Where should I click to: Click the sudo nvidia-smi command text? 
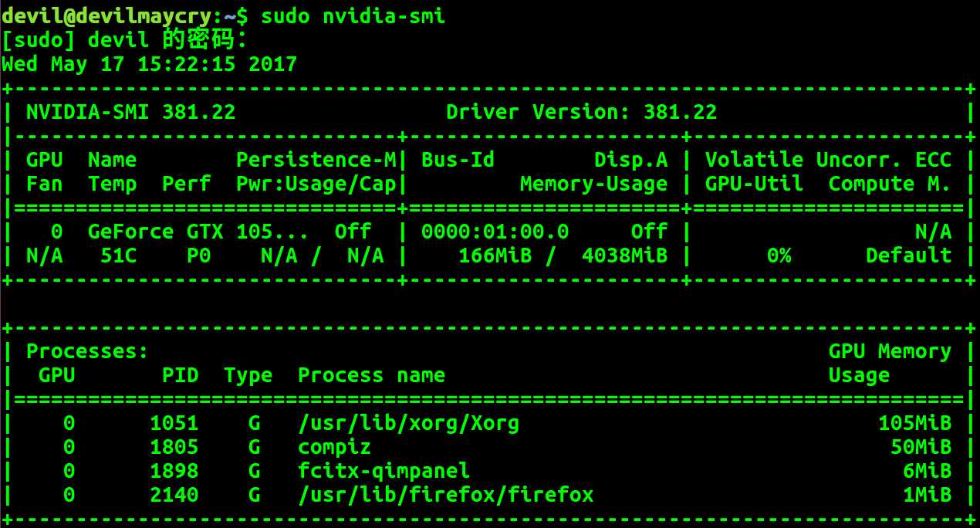(x=353, y=15)
